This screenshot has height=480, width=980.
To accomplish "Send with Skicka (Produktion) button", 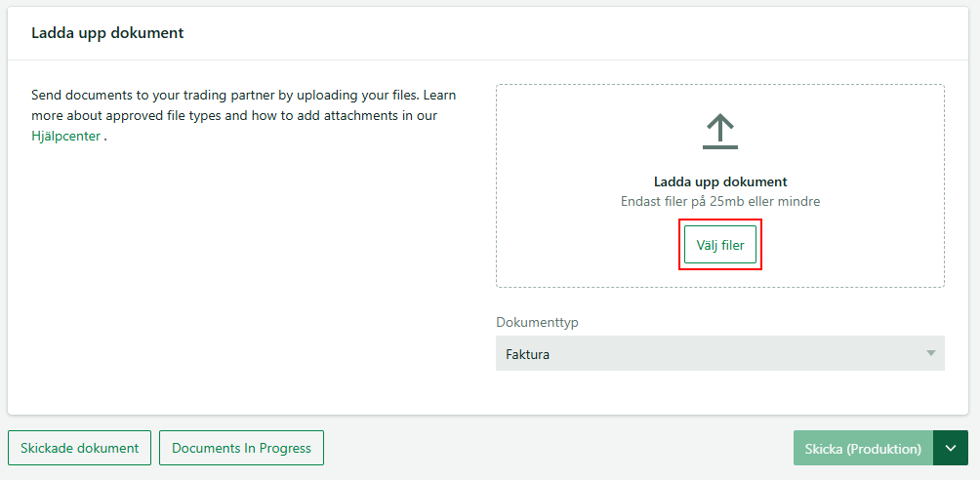I will [x=863, y=448].
